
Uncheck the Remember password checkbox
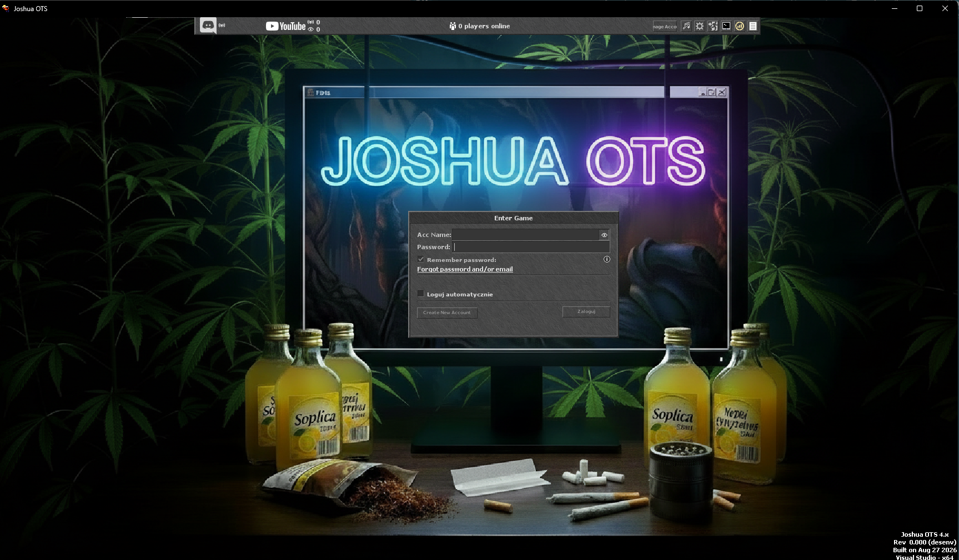tap(421, 259)
